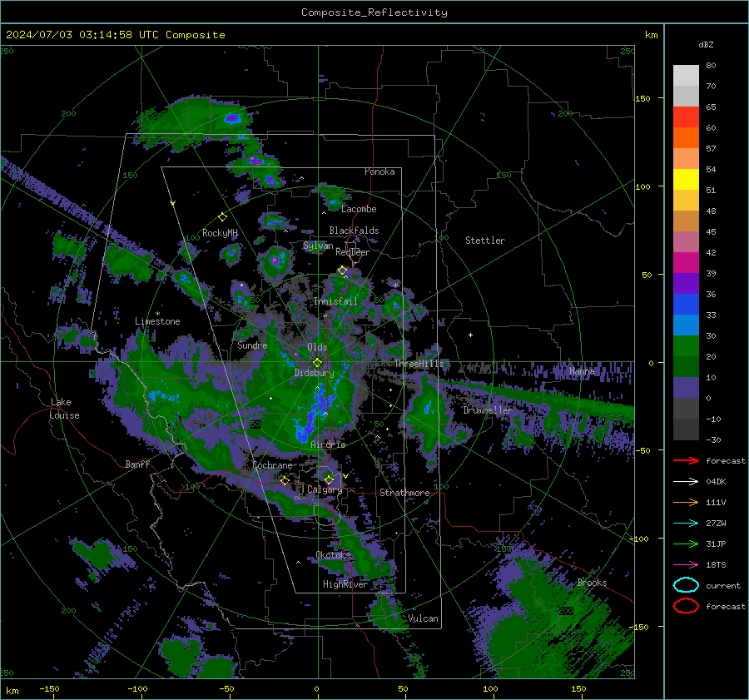The width and height of the screenshot is (749, 700).
Task: Click the Stettler map label
Action: click(x=485, y=241)
